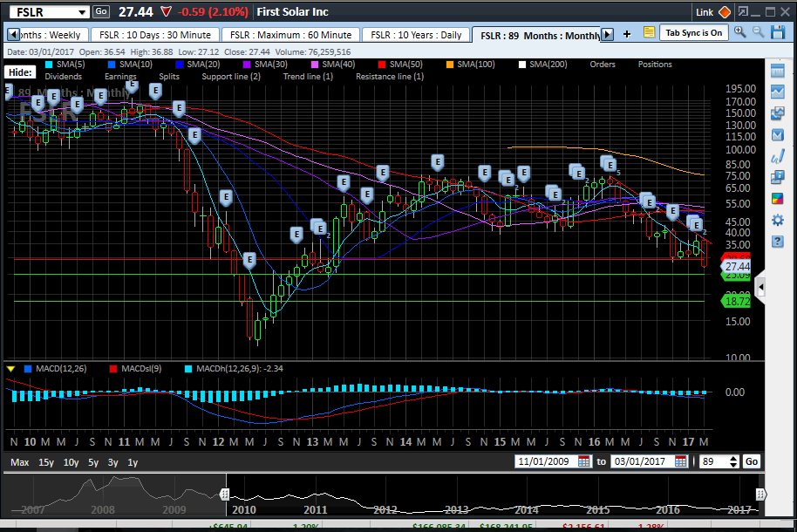Toggle Splits markers visibility
The image size is (797, 532).
169,76
